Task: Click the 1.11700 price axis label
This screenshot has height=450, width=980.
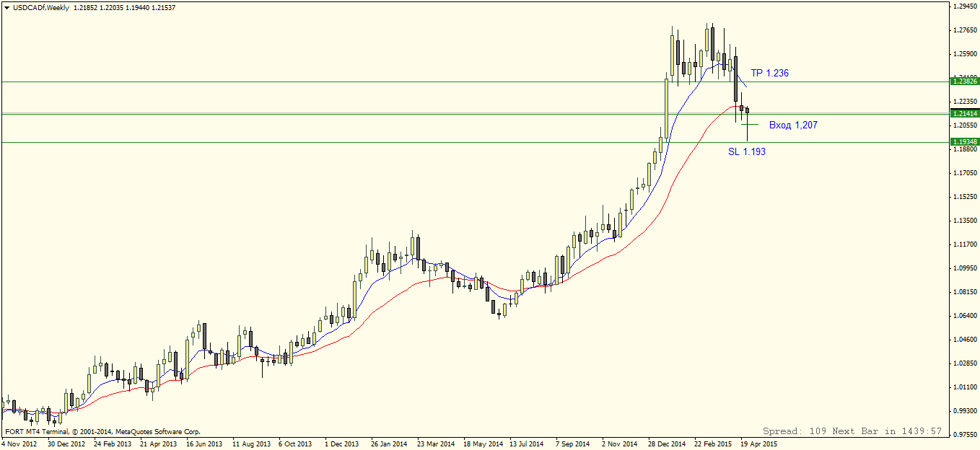Action: [966, 244]
